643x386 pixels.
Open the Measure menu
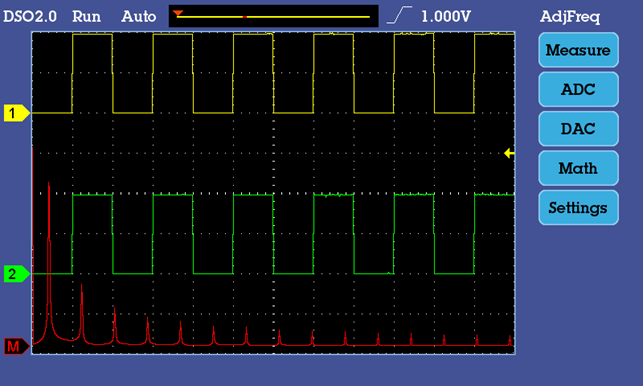tap(578, 50)
